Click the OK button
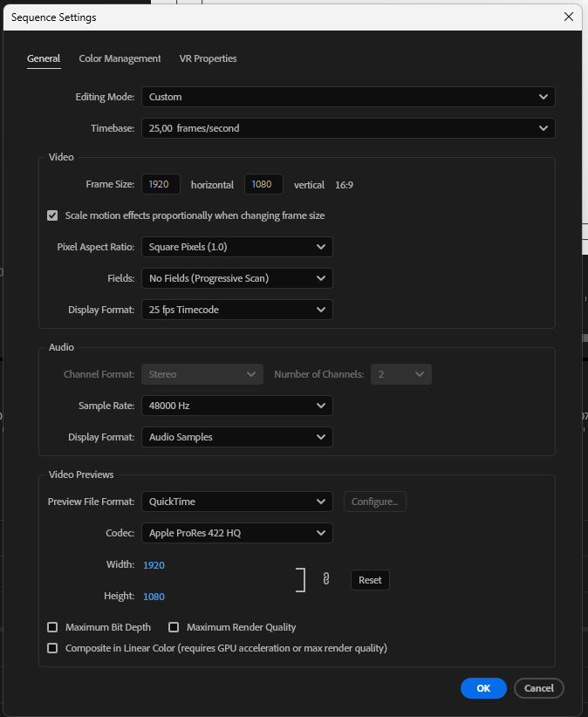The image size is (588, 717). click(x=483, y=688)
